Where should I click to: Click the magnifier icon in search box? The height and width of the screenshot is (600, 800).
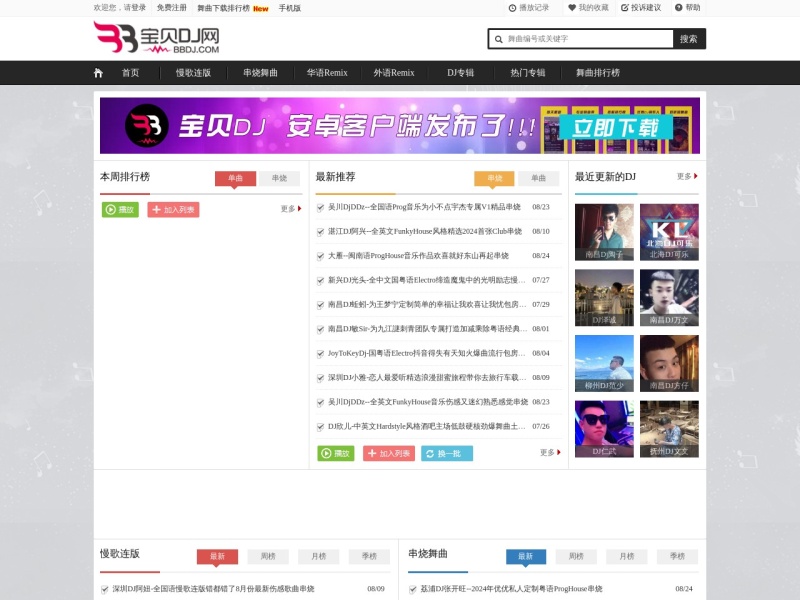[496, 38]
